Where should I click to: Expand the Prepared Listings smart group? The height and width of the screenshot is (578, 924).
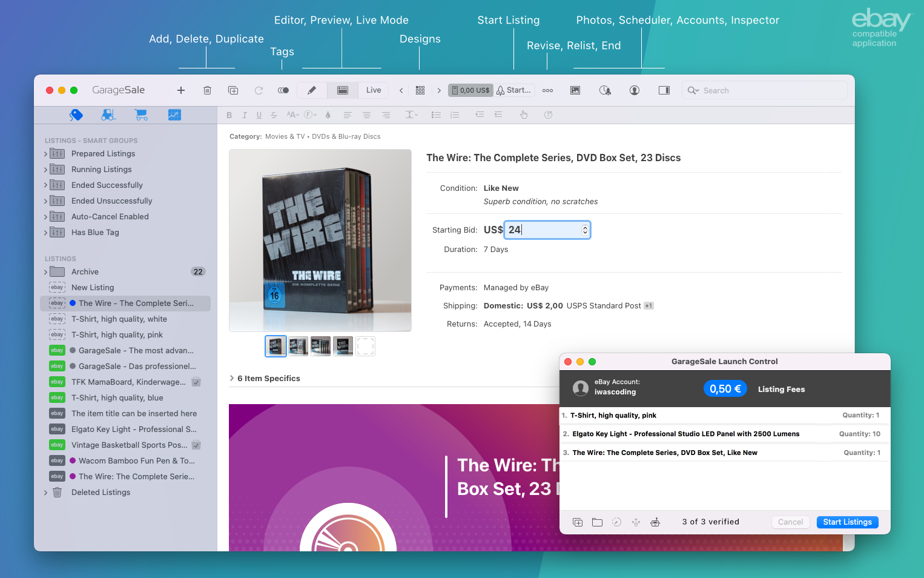coord(46,153)
